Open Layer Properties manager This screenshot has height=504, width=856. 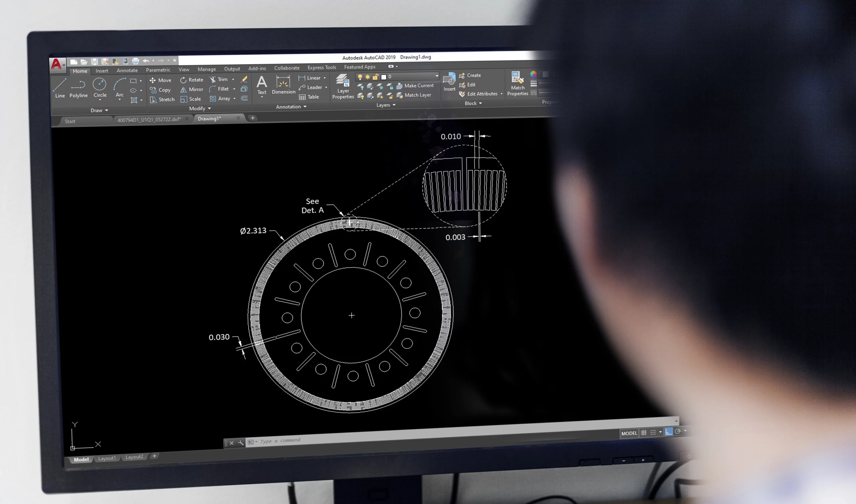pyautogui.click(x=343, y=86)
